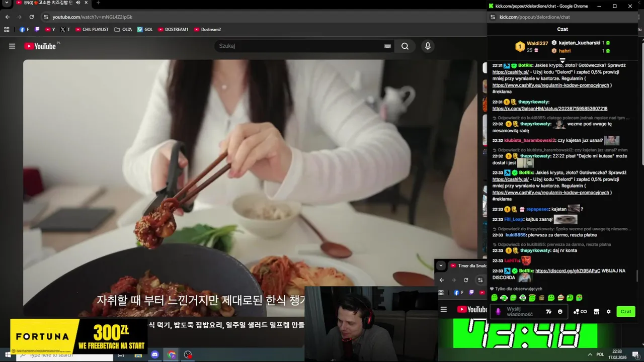The image size is (644, 362).
Task: Click the YouTube search magnifier button
Action: tap(405, 46)
